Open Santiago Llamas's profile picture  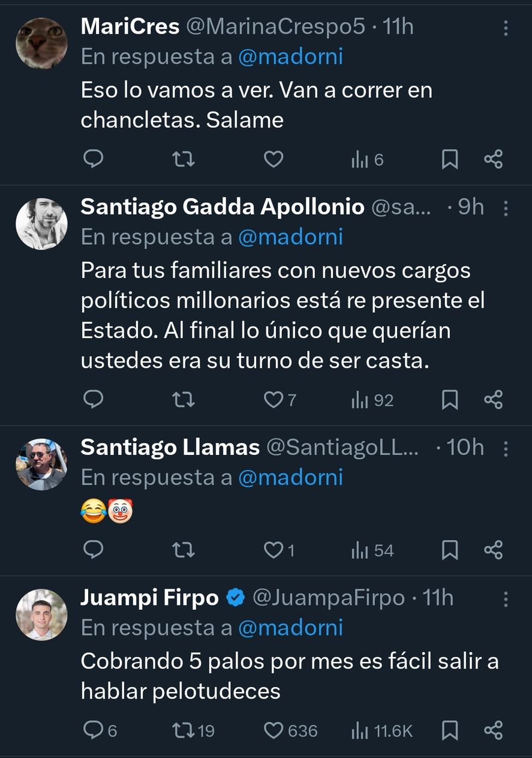click(x=41, y=464)
